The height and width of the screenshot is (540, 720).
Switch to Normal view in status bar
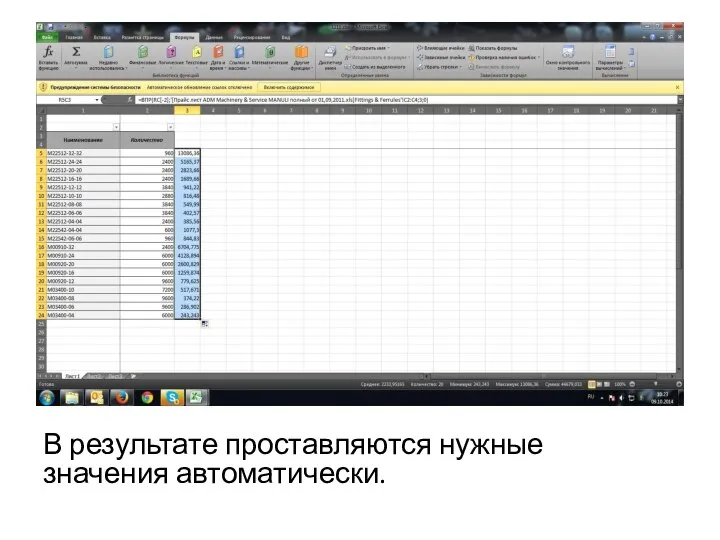click(592, 384)
